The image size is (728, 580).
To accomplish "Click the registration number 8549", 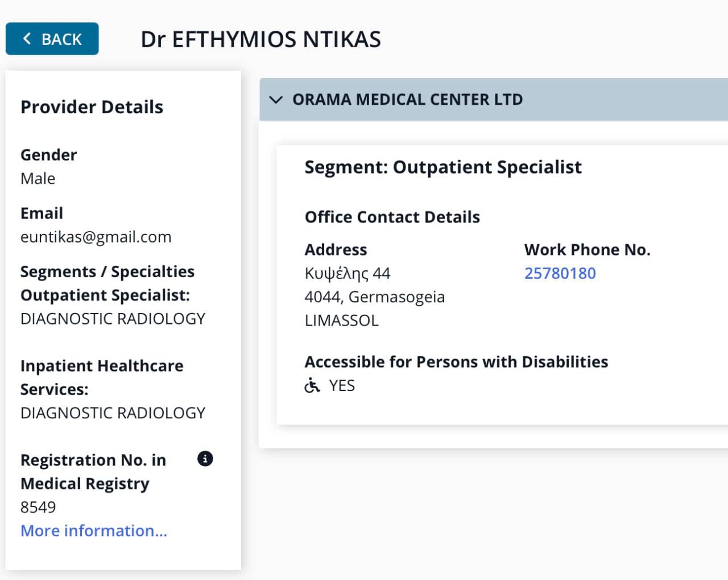I will [x=38, y=507].
